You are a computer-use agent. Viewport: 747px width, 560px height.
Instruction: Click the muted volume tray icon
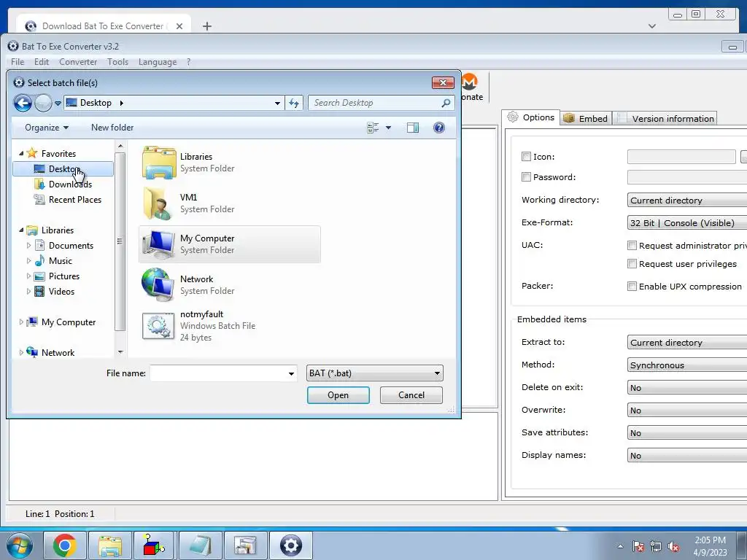click(673, 546)
